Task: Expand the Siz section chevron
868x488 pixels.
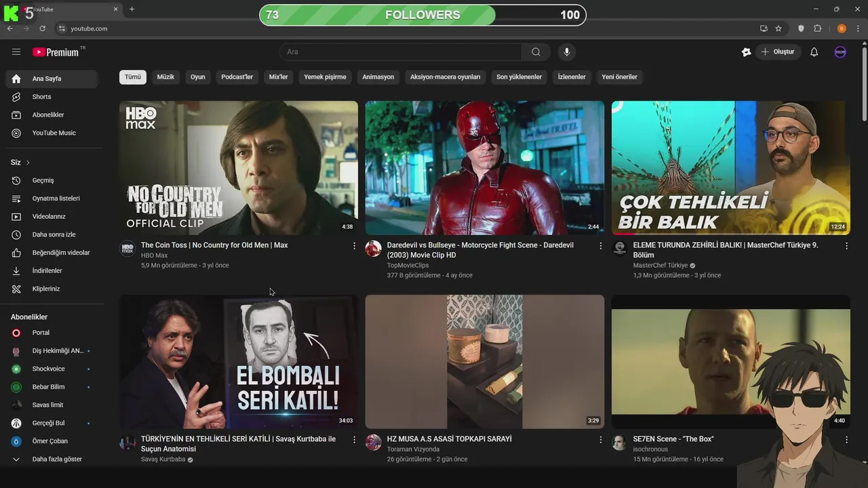Action: (x=28, y=163)
